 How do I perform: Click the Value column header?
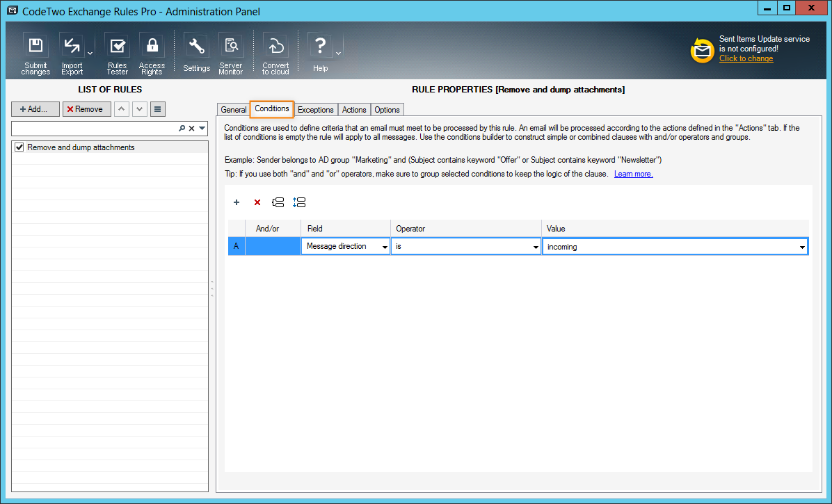pos(675,229)
